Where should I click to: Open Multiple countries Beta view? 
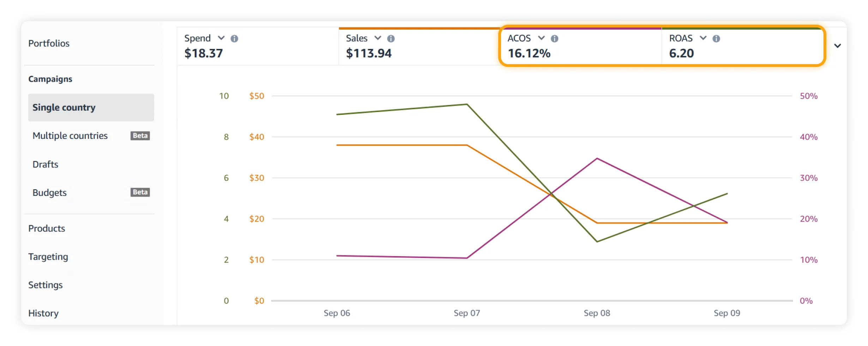70,136
